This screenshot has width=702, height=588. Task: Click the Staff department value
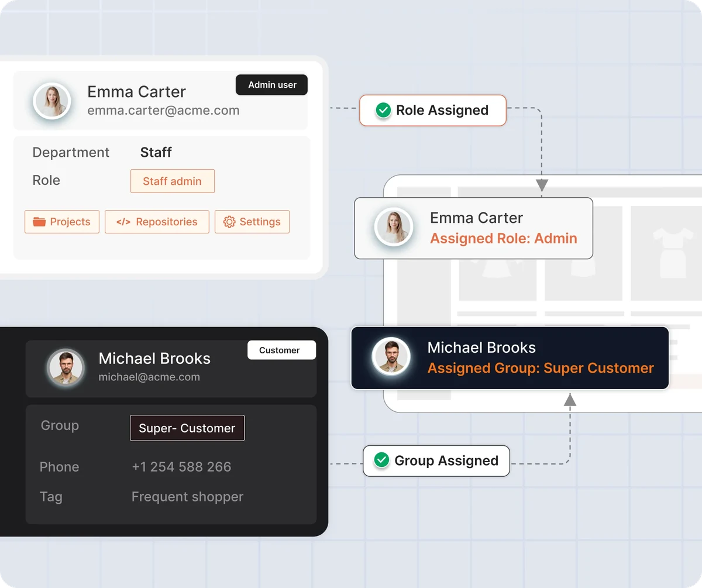pos(156,152)
